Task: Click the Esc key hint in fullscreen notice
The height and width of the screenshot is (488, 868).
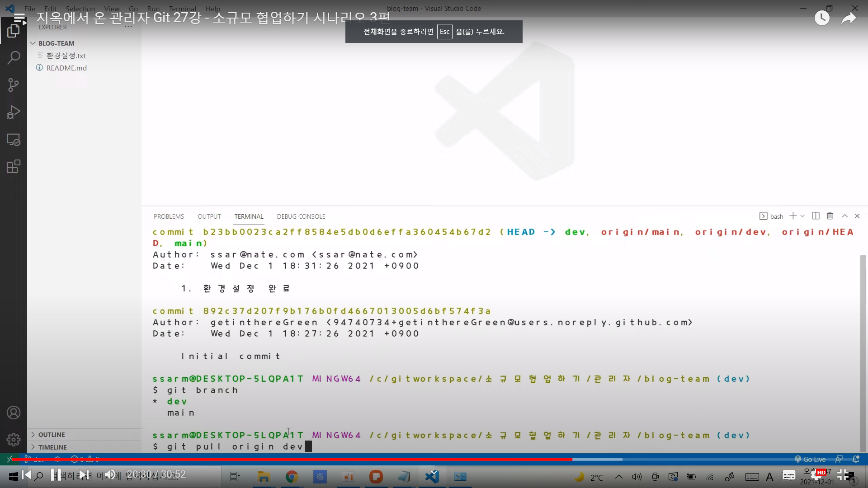Action: click(445, 32)
